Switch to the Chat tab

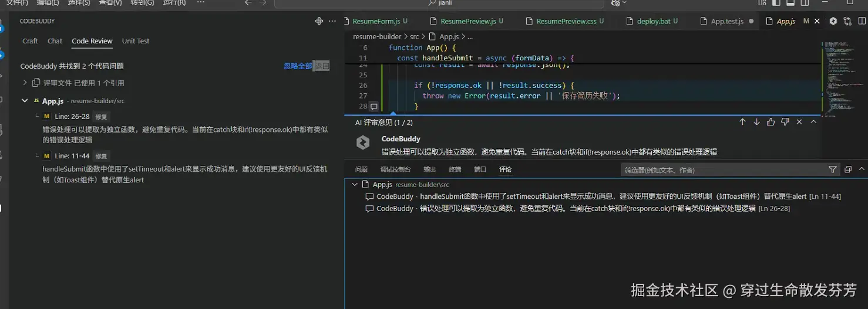point(55,41)
